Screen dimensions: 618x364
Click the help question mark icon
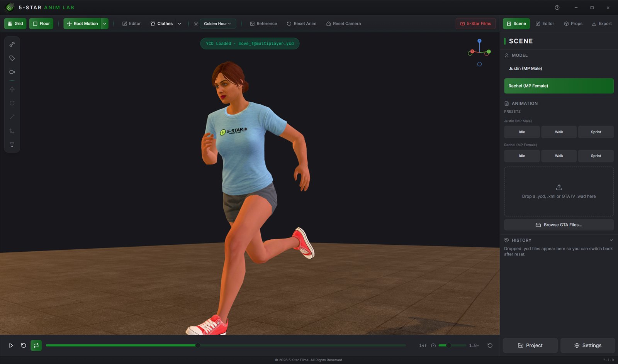click(557, 8)
